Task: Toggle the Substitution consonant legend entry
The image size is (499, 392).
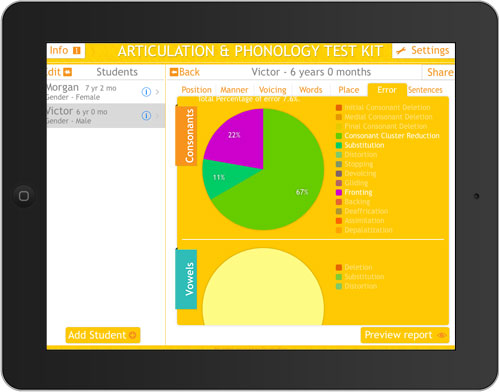Action: (360, 145)
